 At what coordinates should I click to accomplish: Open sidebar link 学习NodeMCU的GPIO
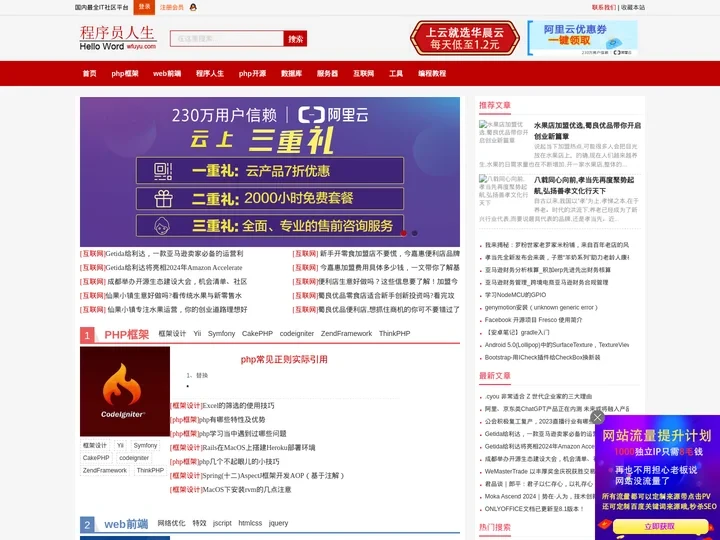pyautogui.click(x=516, y=295)
